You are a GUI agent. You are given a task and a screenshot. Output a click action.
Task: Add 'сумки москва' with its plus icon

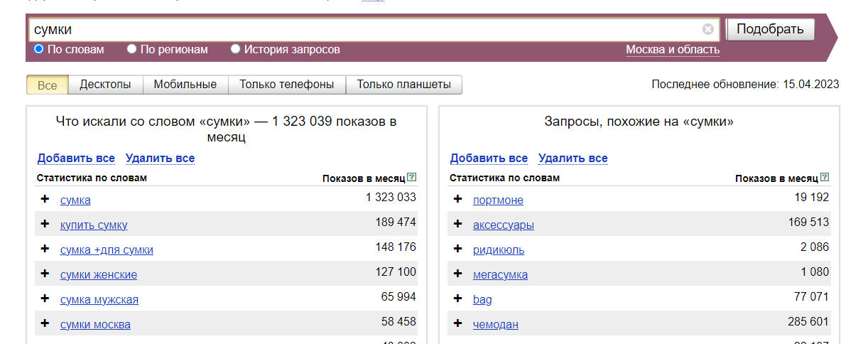tap(45, 323)
